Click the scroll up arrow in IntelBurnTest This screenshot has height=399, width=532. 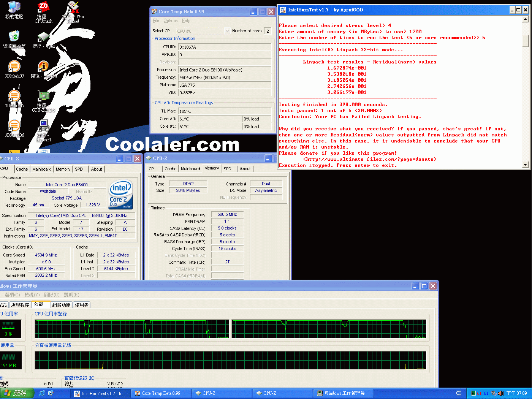point(526,19)
